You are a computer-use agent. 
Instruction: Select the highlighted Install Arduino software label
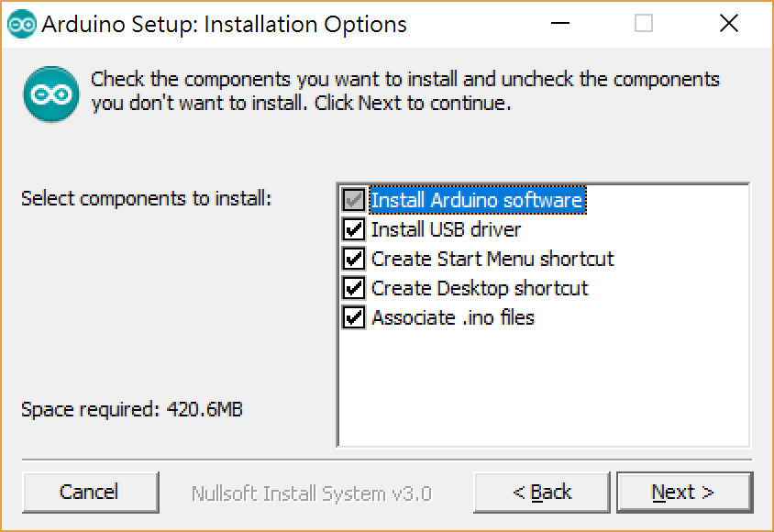tap(477, 200)
